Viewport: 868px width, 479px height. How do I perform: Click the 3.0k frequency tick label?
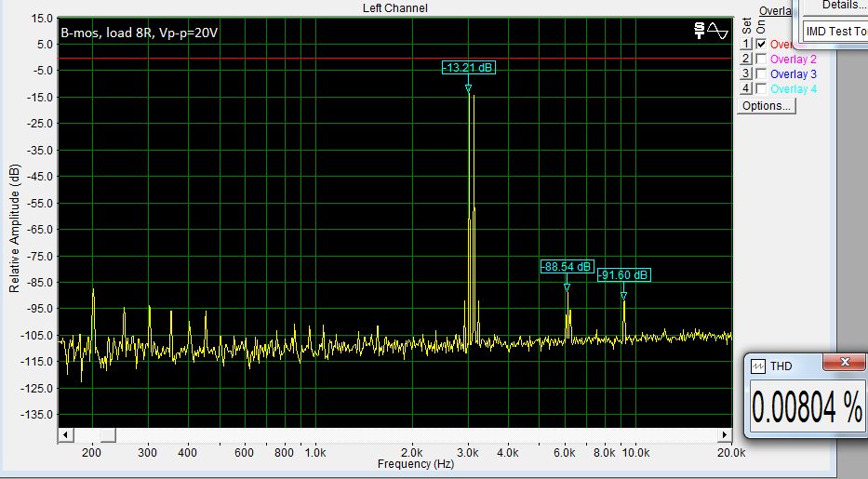(468, 452)
